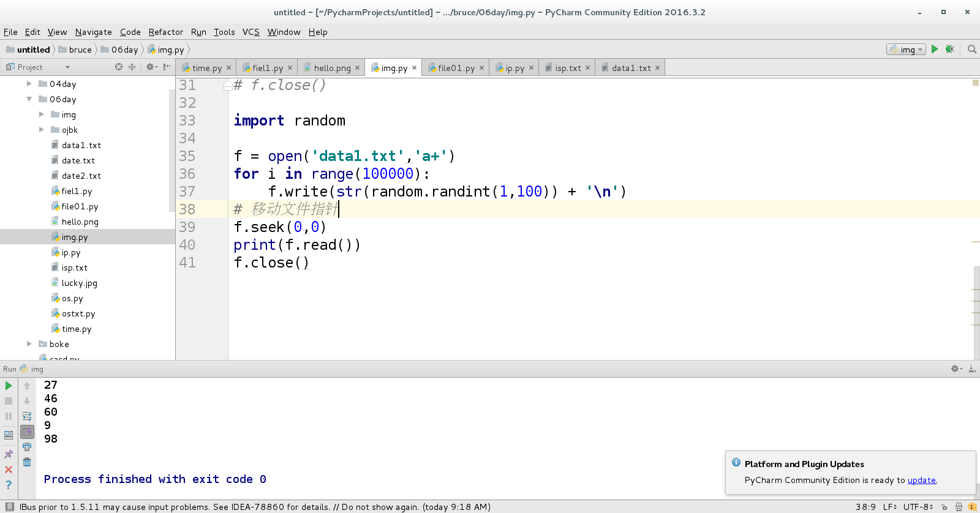Hide the Project tool window
Image resolution: width=980 pixels, height=513 pixels.
click(167, 67)
